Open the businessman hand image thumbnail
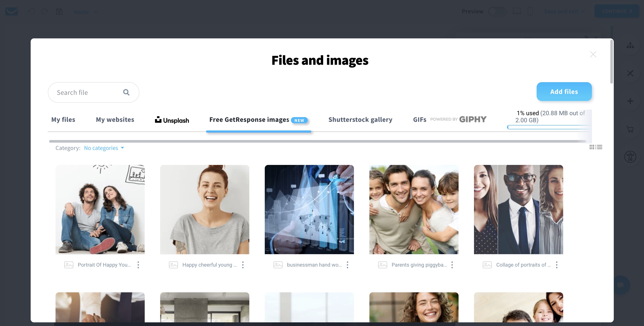644x326 pixels. pos(309,210)
